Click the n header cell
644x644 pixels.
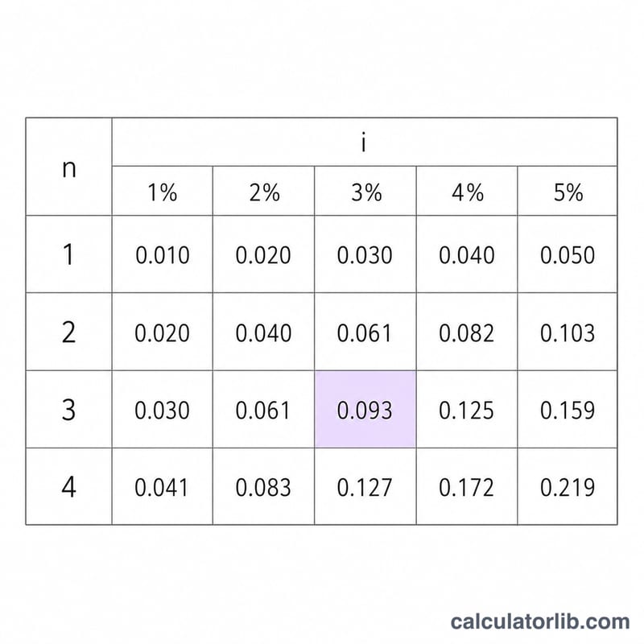tap(69, 167)
